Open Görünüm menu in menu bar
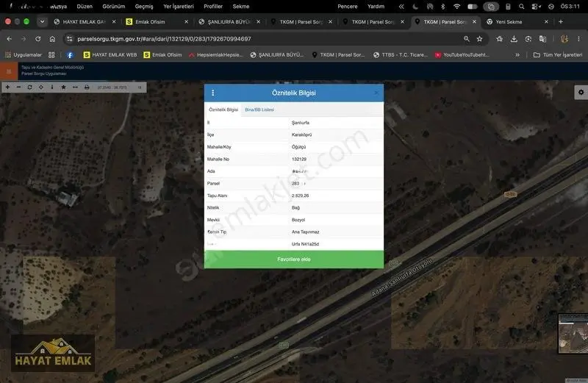The height and width of the screenshot is (383, 588). (x=114, y=7)
